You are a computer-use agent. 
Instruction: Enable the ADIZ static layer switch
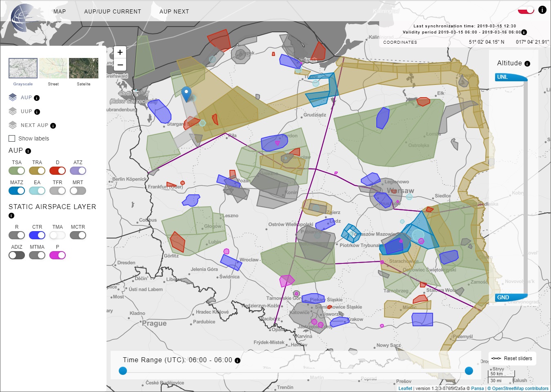[x=17, y=255]
